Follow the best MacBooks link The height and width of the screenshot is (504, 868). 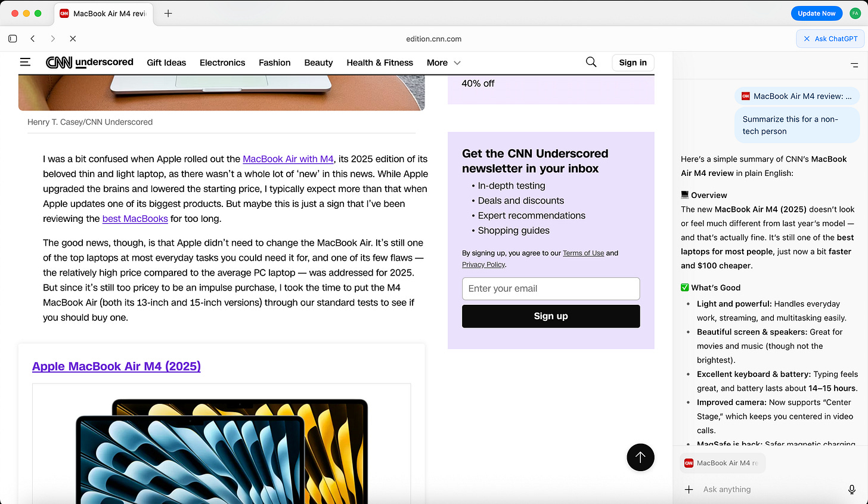point(135,218)
